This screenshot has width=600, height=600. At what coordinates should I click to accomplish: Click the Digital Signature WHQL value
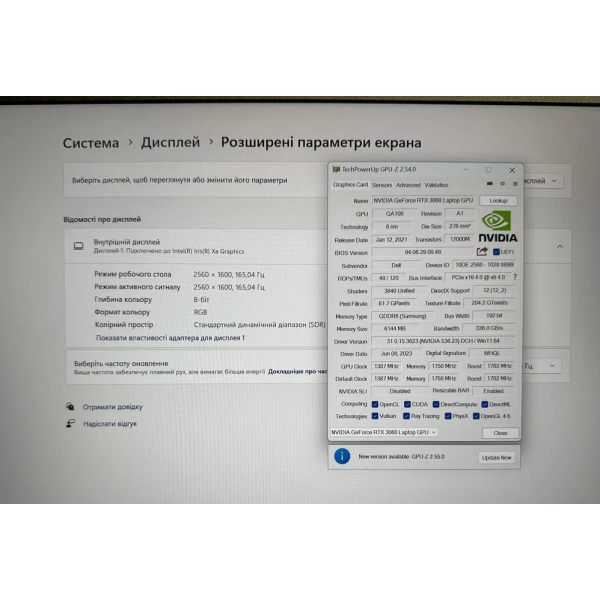(492, 353)
